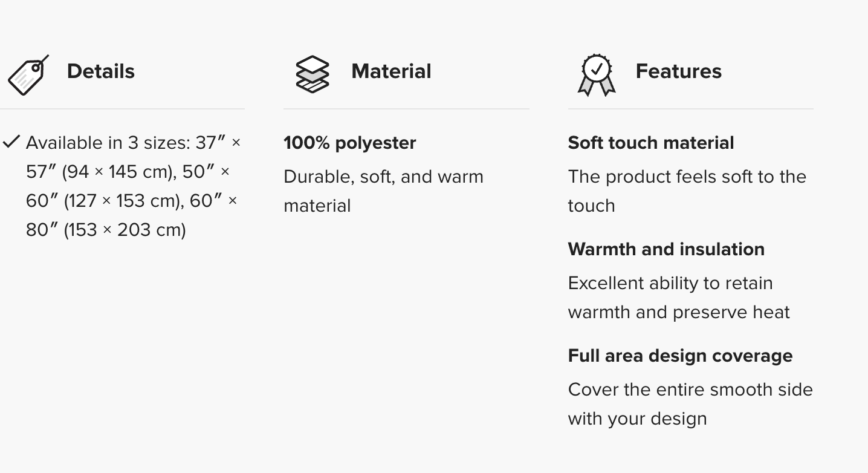
Task: Click "The product feels soft to the touch" text
Action: coord(687,177)
